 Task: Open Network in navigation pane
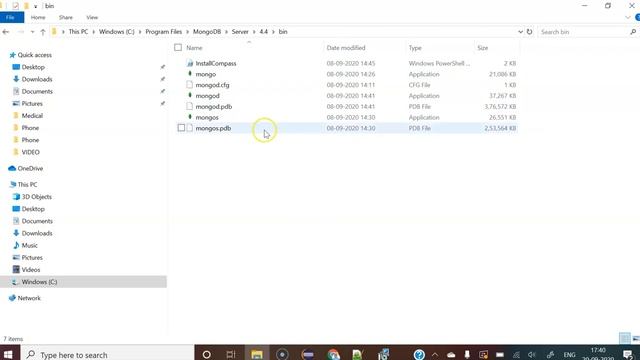[29, 298]
